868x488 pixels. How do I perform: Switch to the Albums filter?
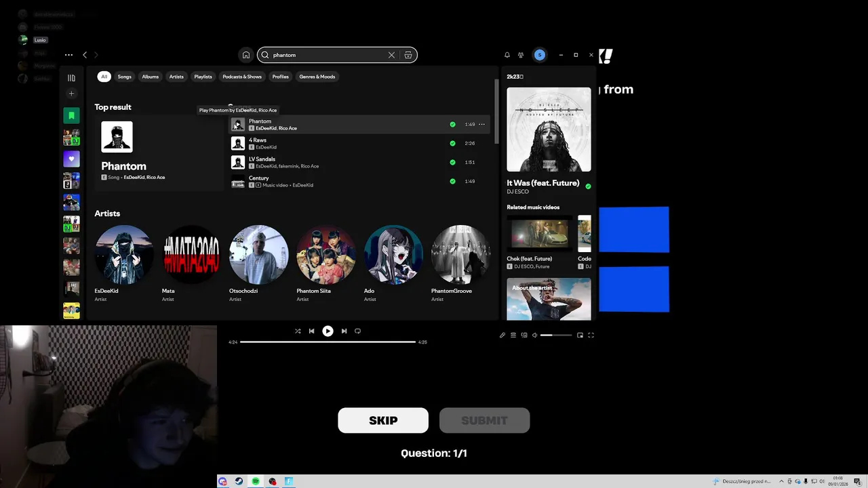(151, 77)
